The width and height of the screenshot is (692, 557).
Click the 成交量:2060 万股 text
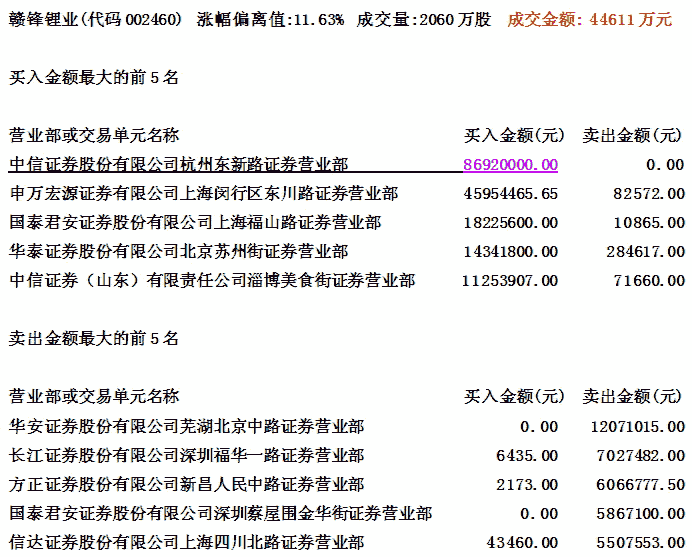coord(424,19)
